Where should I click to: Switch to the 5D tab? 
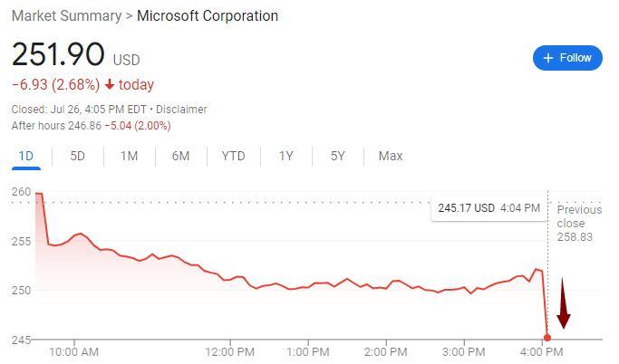[78, 156]
